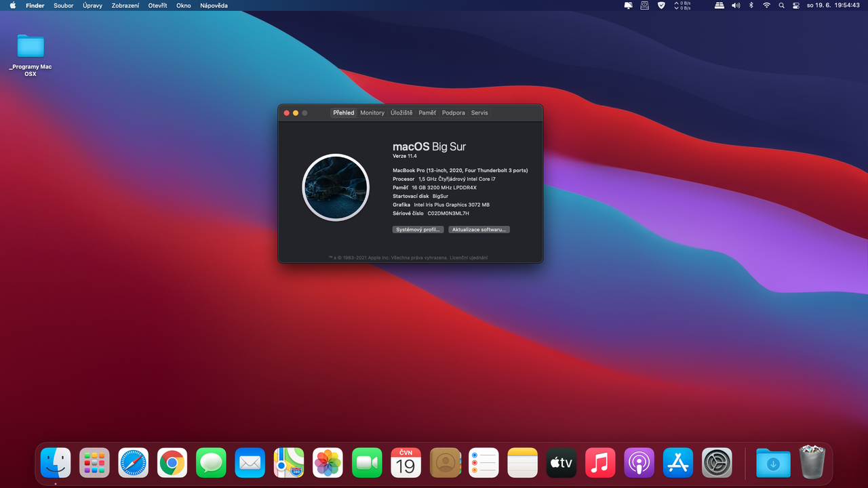Image resolution: width=868 pixels, height=488 pixels.
Task: Click the disk drive menu bar icon
Action: pyautogui.click(x=644, y=5)
